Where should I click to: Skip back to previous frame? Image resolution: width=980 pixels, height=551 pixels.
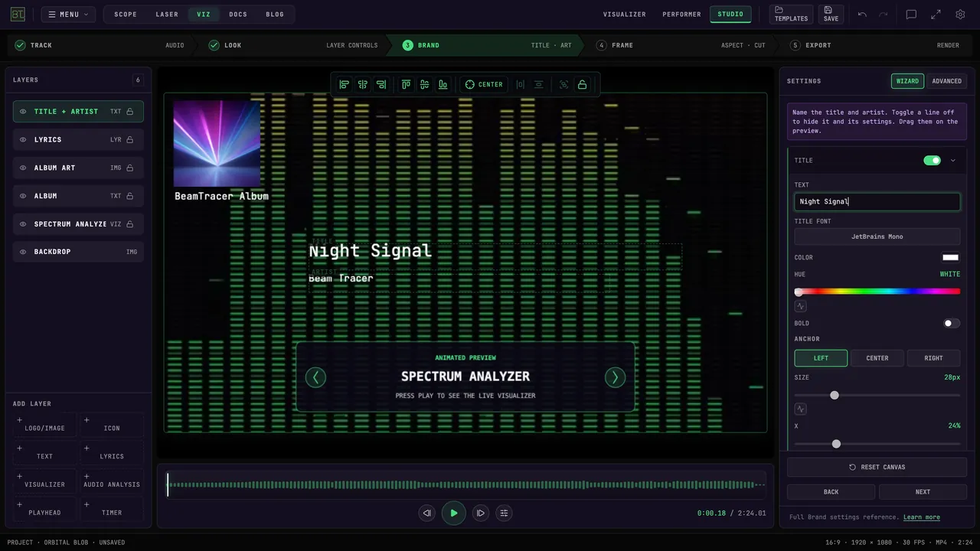pyautogui.click(x=427, y=513)
